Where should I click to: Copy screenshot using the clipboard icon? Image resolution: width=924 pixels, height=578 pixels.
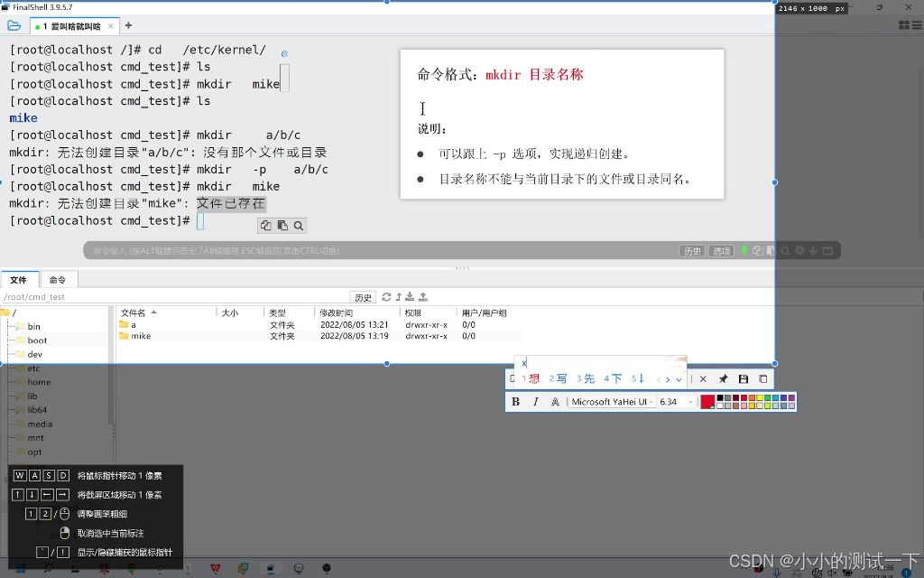coord(762,378)
